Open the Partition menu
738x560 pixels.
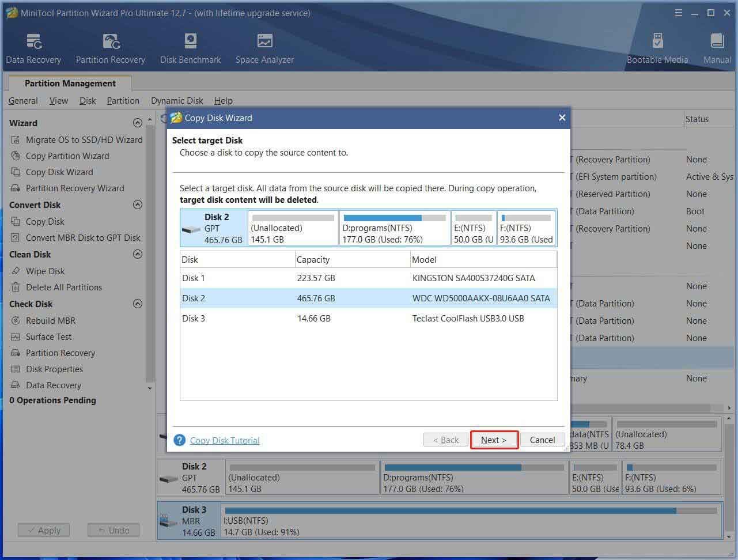[x=123, y=101]
